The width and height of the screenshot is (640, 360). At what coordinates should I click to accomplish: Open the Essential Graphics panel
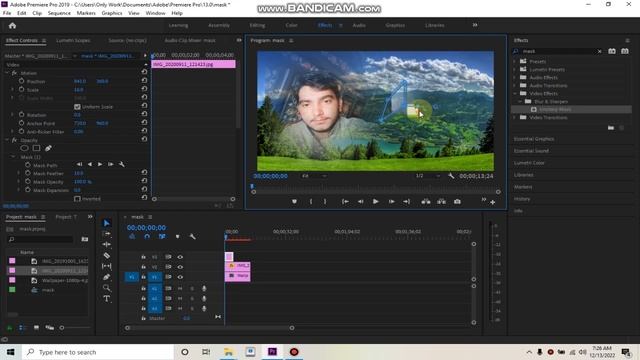534,139
